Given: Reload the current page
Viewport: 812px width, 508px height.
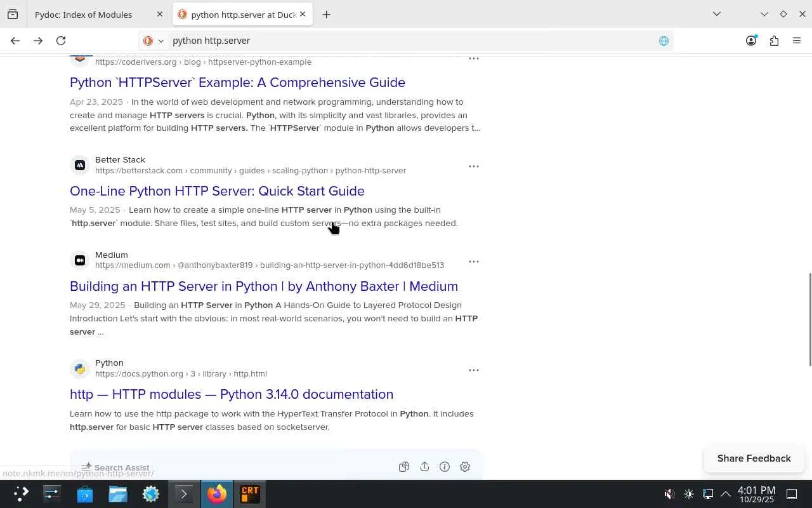Looking at the screenshot, I should coord(61,41).
